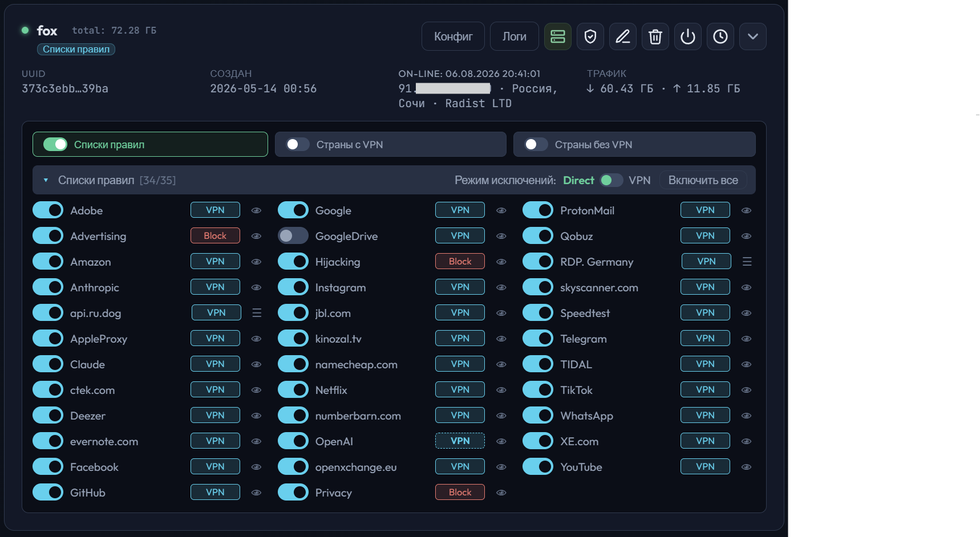
Task: Click the eye icon for Advertising
Action: pyautogui.click(x=257, y=236)
